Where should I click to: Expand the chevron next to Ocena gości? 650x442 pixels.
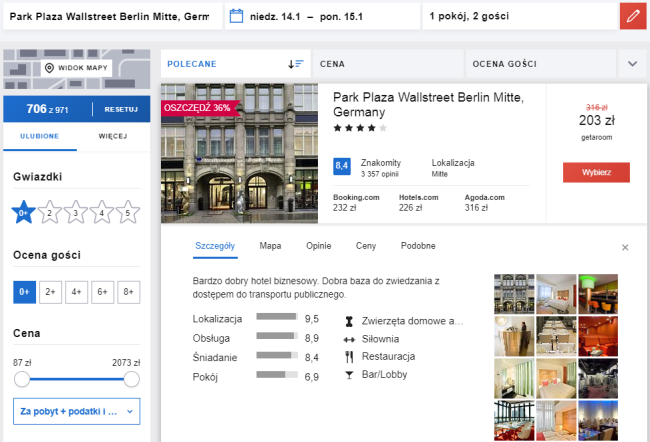tap(632, 63)
